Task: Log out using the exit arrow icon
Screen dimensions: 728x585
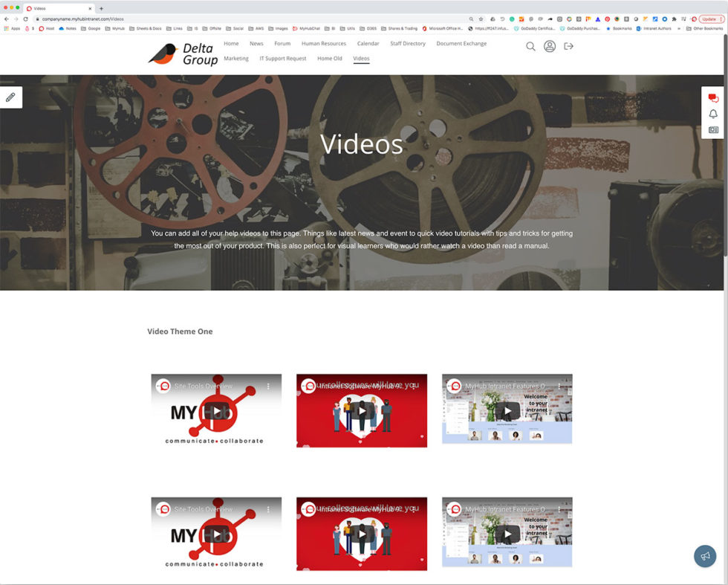Action: pos(568,46)
